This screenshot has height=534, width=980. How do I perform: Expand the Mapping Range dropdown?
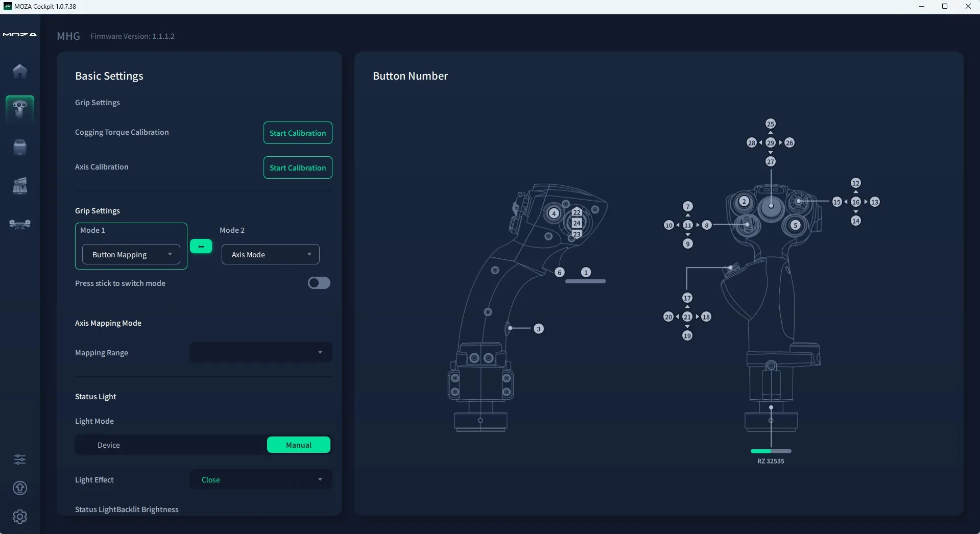[261, 352]
